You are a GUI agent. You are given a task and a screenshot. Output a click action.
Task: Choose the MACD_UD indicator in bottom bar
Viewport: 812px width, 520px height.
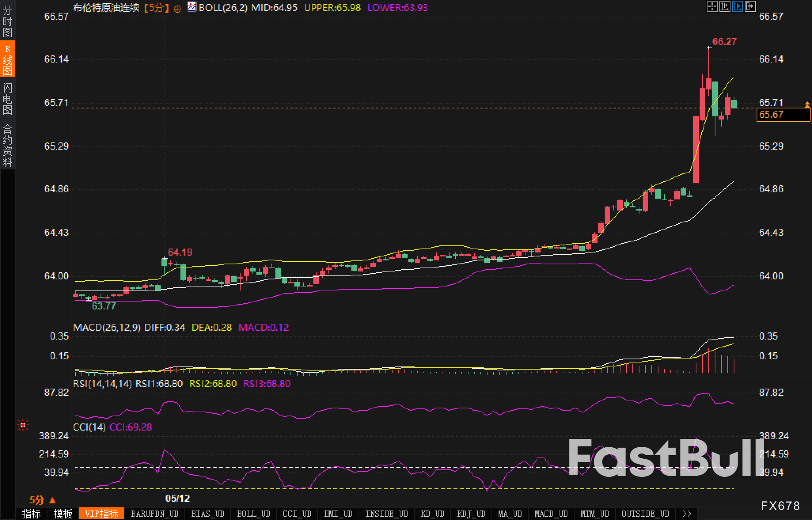551,514
